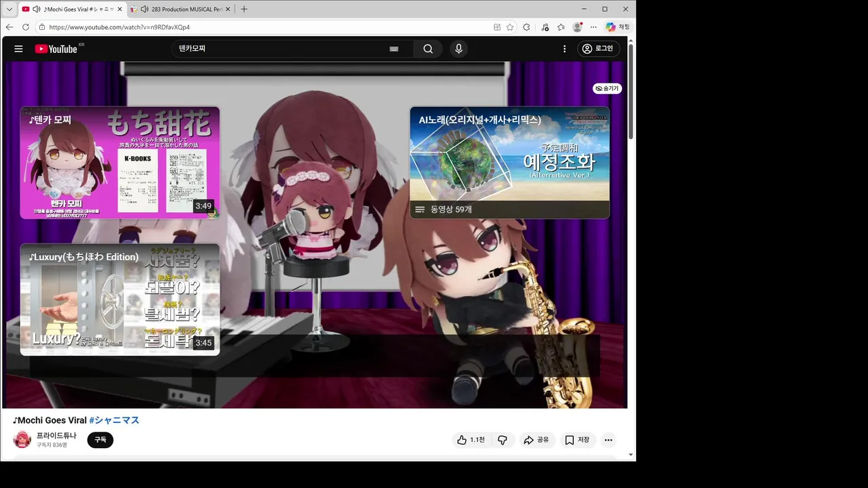This screenshot has width=868, height=488.
Task: Like the video (1.1천)
Action: pos(471,440)
